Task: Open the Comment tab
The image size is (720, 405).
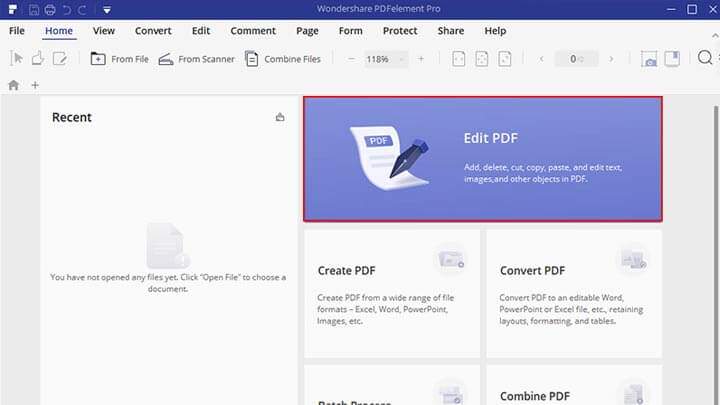Action: (253, 31)
